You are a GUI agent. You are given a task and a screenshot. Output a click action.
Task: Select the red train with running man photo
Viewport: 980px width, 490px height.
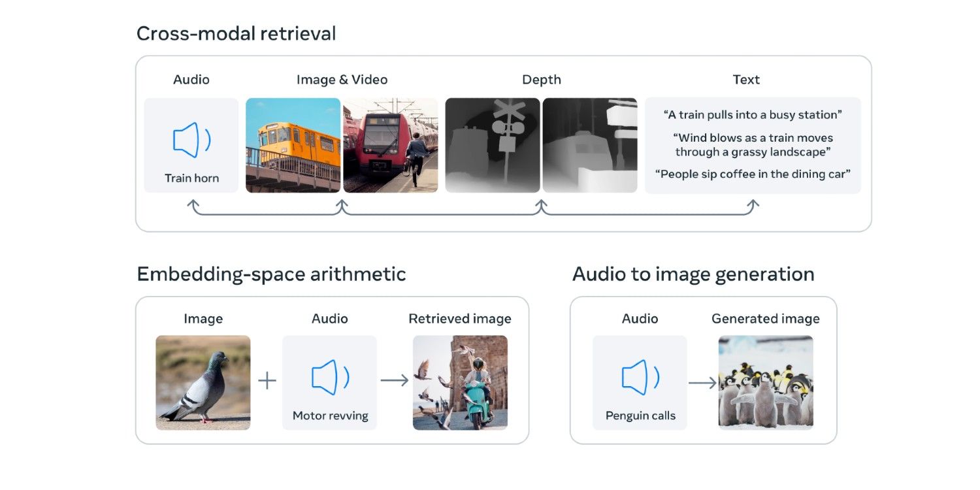point(391,145)
